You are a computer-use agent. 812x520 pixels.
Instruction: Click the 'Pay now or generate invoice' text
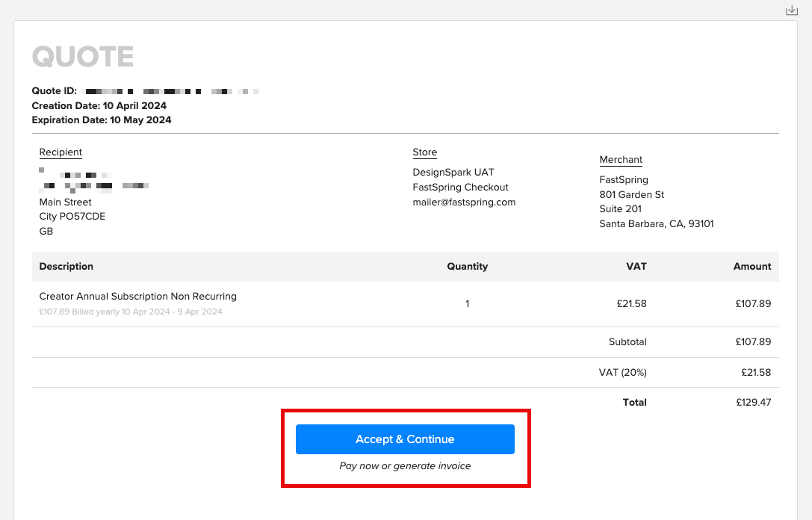click(405, 466)
